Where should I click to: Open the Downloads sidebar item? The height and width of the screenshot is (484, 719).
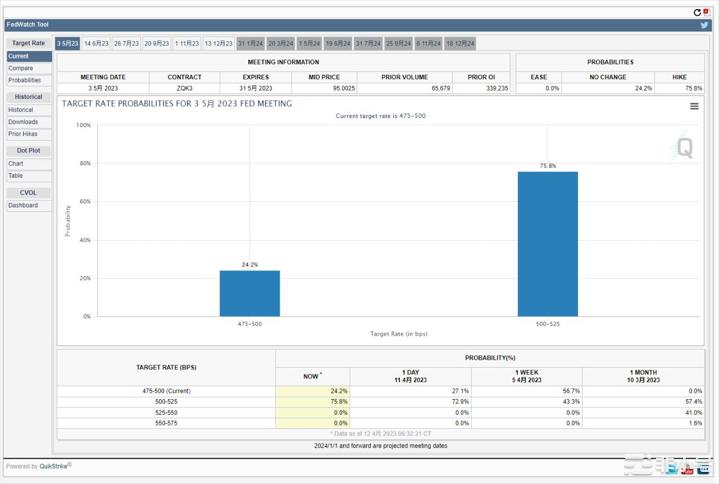(23, 122)
